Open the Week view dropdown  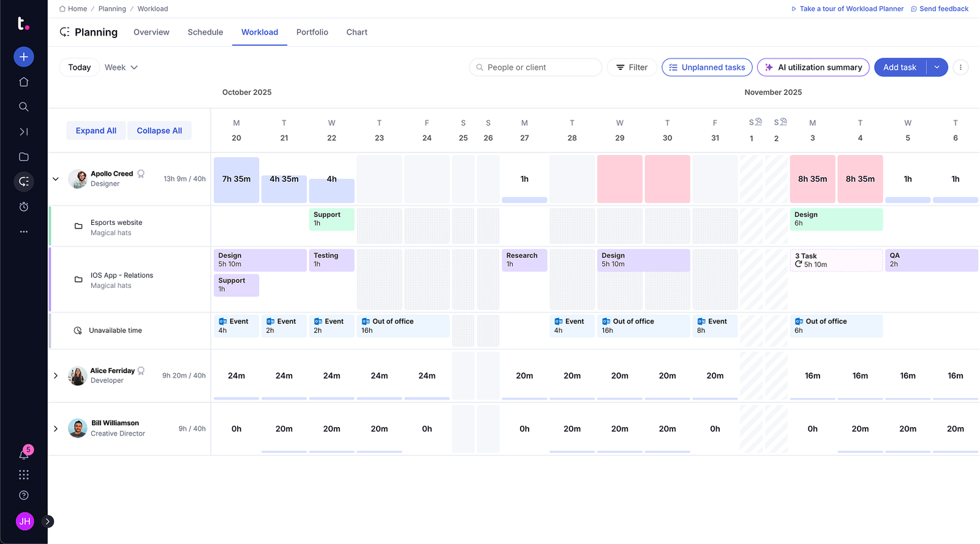click(x=121, y=67)
